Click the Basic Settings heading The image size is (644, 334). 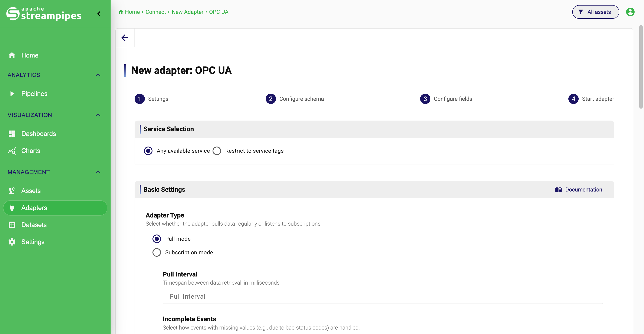(x=164, y=190)
